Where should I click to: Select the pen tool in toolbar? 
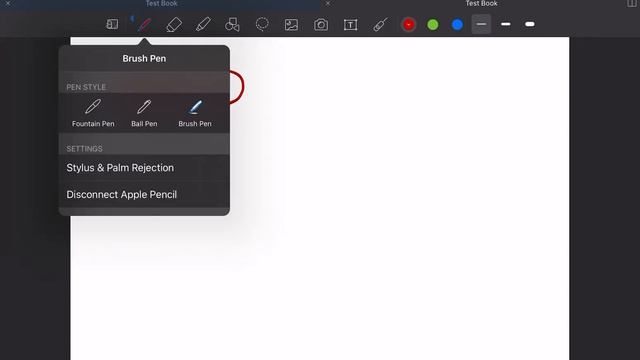pos(144,24)
